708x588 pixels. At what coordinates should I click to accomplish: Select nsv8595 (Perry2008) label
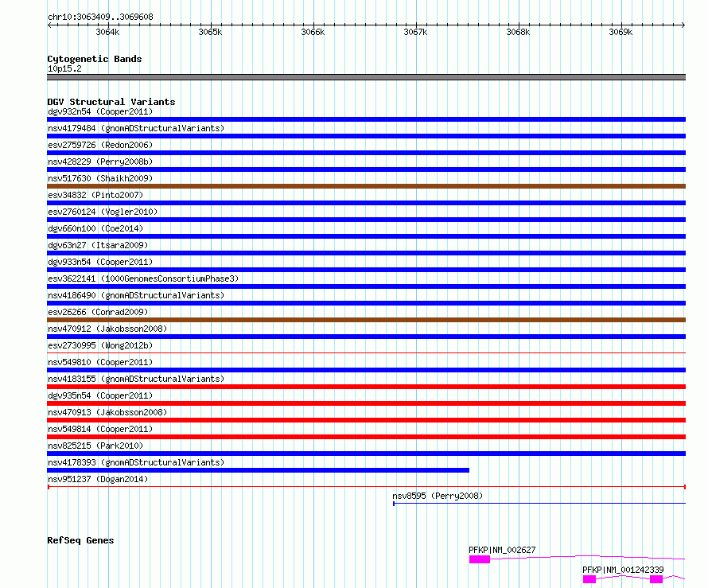pyautogui.click(x=438, y=496)
